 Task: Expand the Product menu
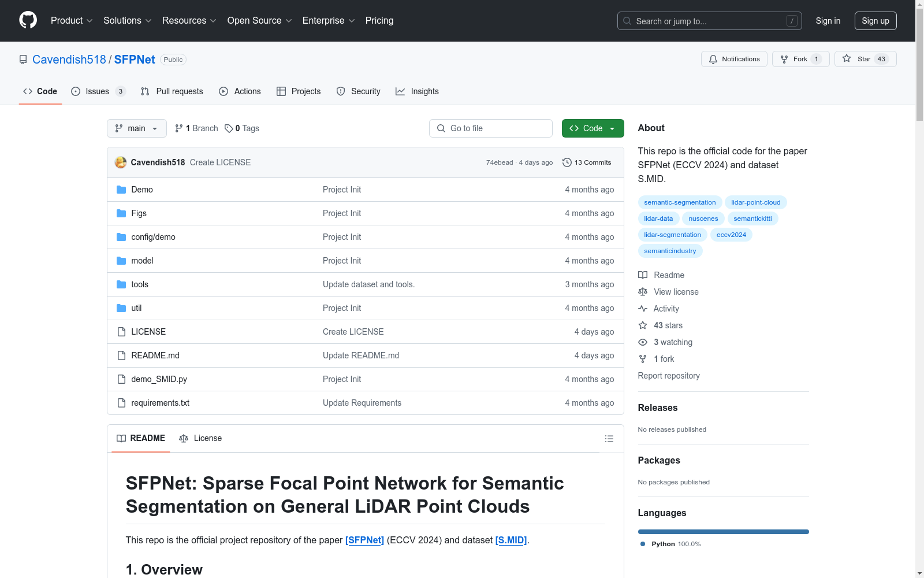[x=72, y=21]
